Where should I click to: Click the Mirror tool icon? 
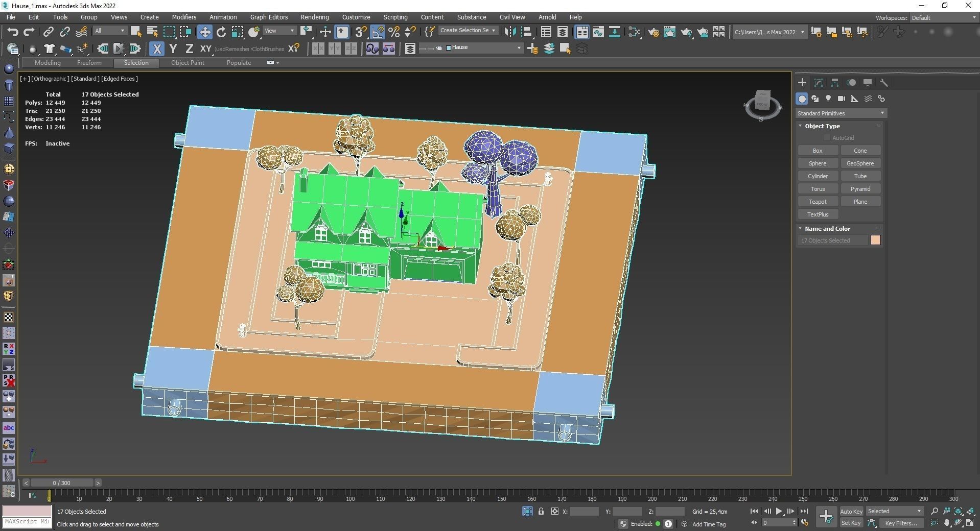(x=509, y=32)
